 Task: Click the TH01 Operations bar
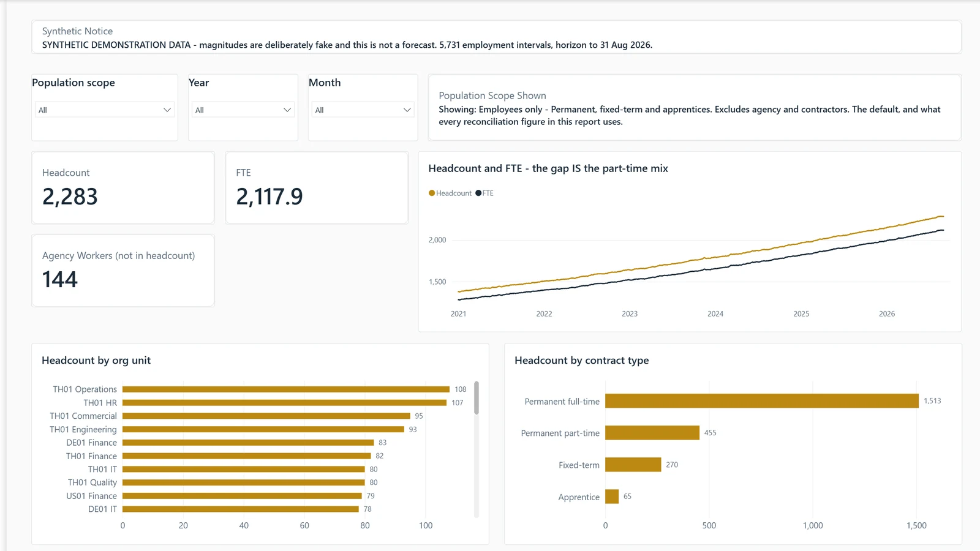(286, 389)
